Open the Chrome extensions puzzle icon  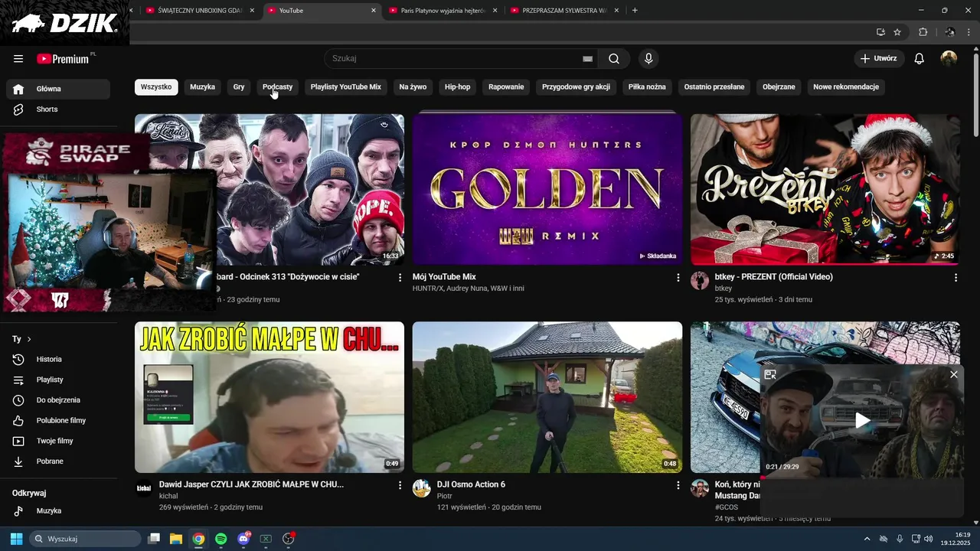tap(923, 32)
